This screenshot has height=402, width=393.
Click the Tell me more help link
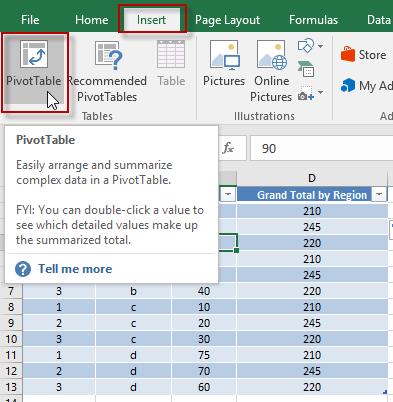(x=75, y=269)
